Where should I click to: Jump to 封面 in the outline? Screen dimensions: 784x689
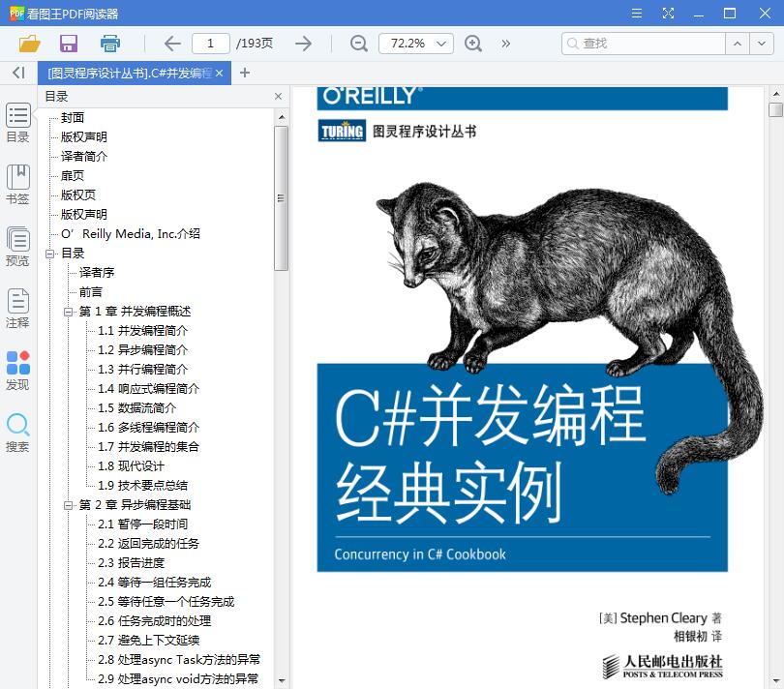click(73, 118)
